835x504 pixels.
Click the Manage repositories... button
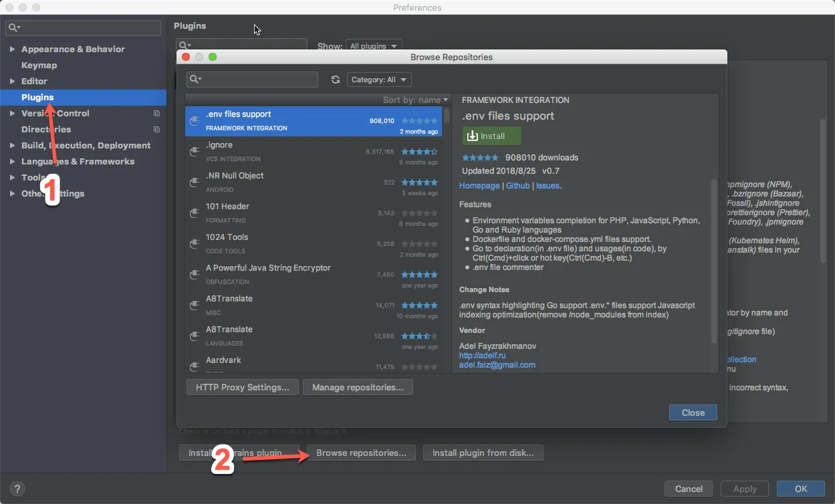click(358, 387)
